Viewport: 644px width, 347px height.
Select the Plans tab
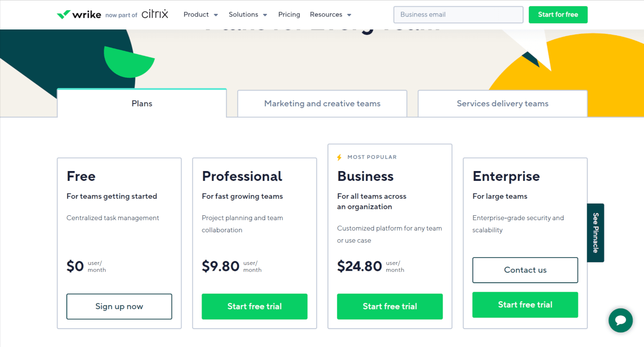tap(142, 103)
